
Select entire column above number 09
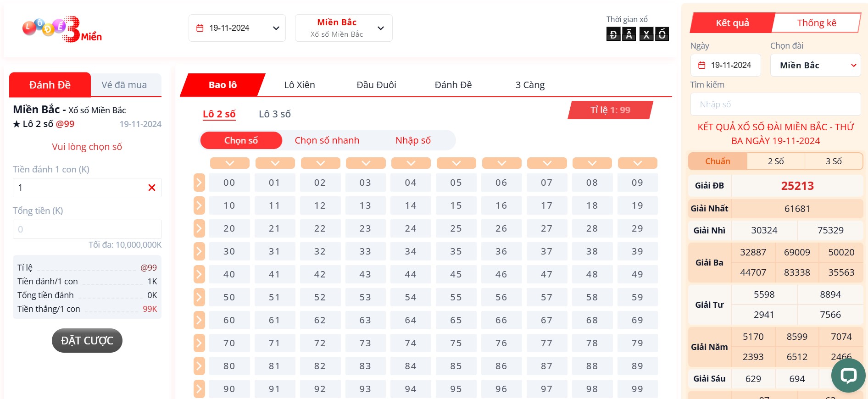tap(637, 163)
